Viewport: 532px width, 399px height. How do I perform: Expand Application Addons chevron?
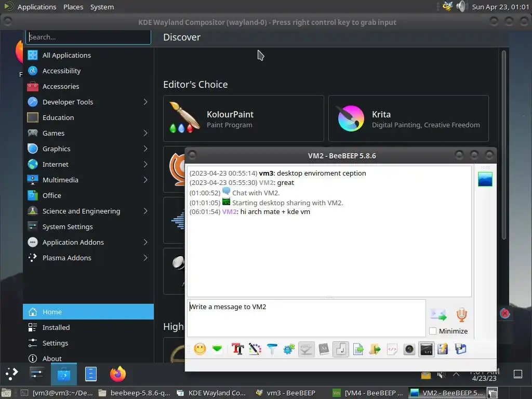pos(145,242)
